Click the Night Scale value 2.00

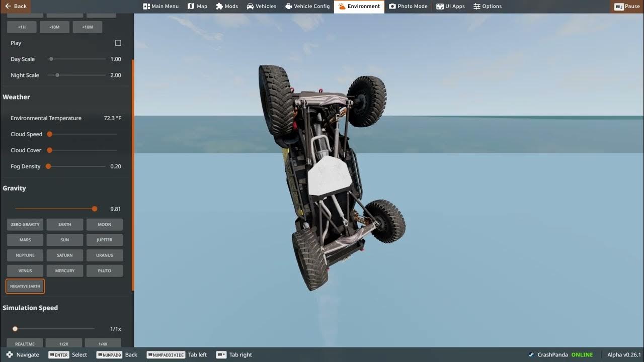[x=116, y=75]
